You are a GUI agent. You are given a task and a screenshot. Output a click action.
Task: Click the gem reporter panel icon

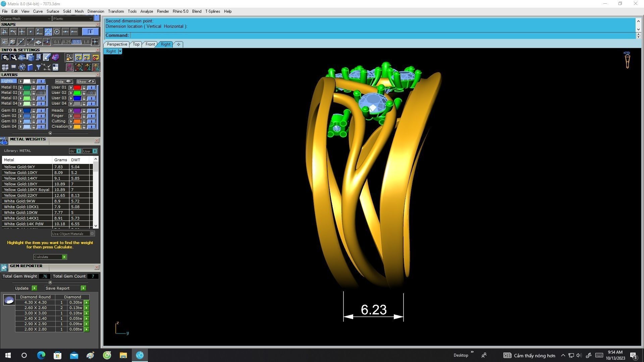tap(4, 267)
